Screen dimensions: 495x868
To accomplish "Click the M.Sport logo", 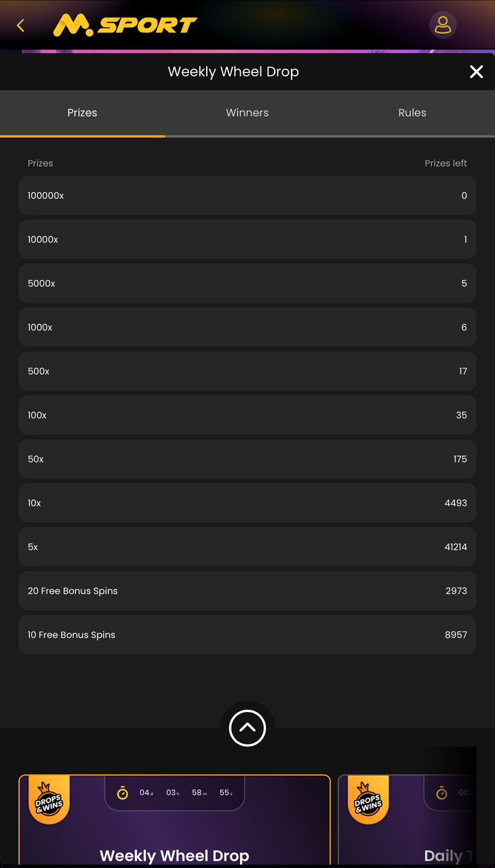I will tap(125, 26).
